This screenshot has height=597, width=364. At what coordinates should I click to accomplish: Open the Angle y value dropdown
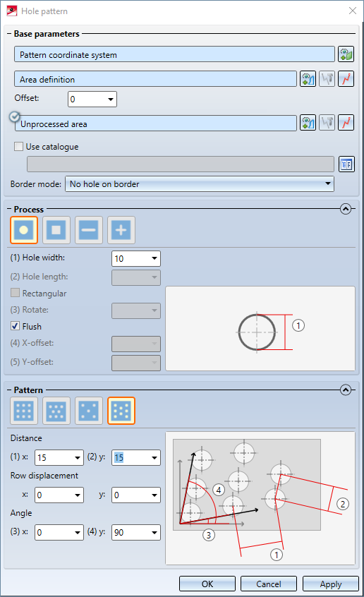154,533
